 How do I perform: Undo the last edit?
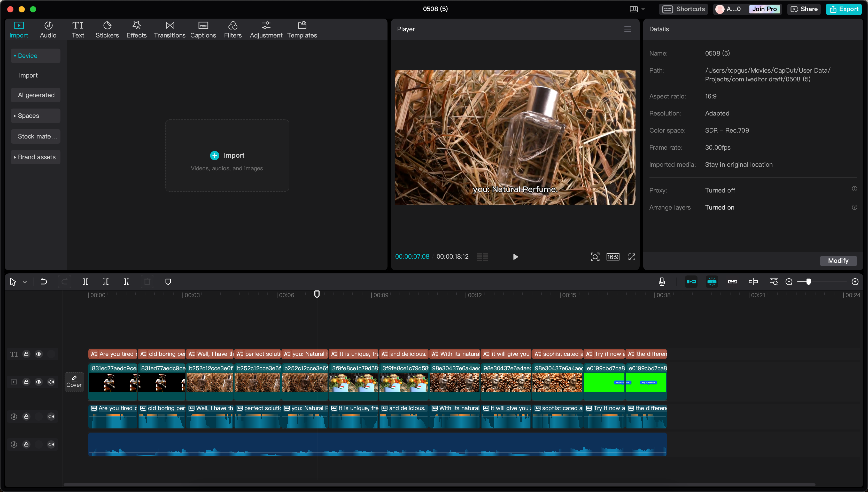44,281
